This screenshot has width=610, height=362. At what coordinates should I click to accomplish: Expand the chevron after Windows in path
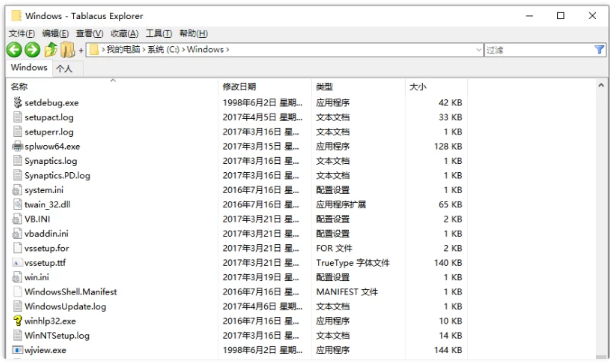click(x=228, y=50)
